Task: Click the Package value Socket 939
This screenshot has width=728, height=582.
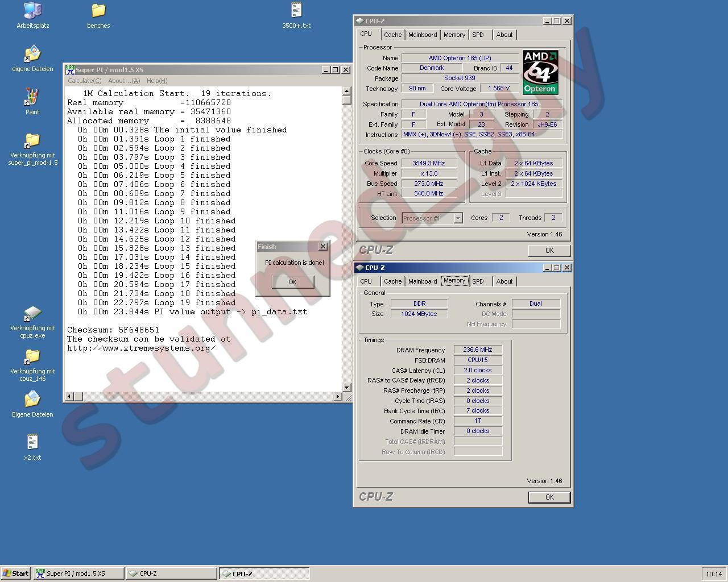Action: [x=460, y=78]
